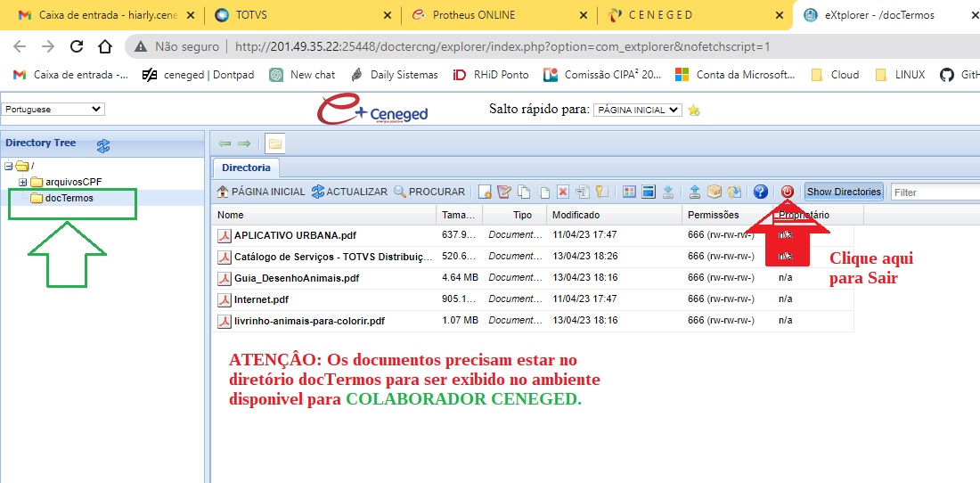
Task: Click the archive box icon in toolbar
Action: [x=715, y=192]
